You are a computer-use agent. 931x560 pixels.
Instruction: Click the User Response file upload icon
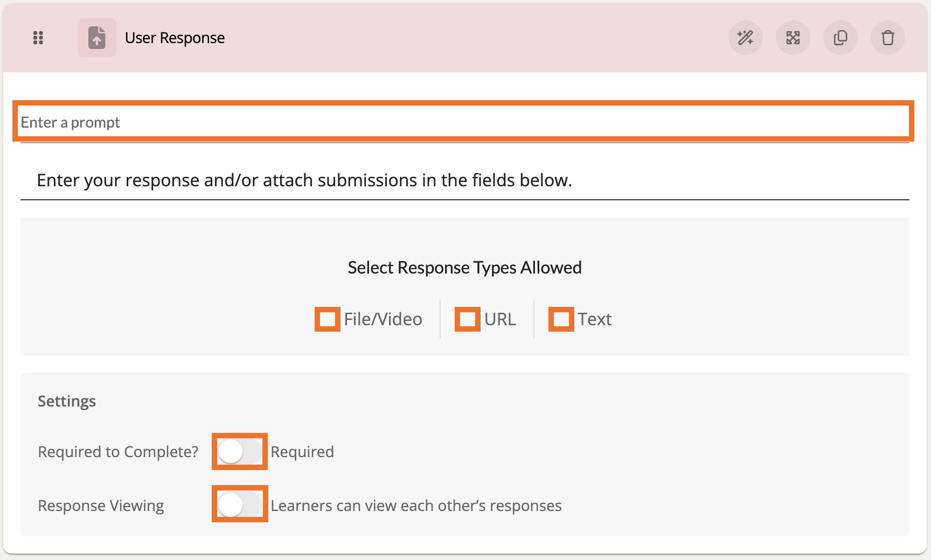[97, 38]
